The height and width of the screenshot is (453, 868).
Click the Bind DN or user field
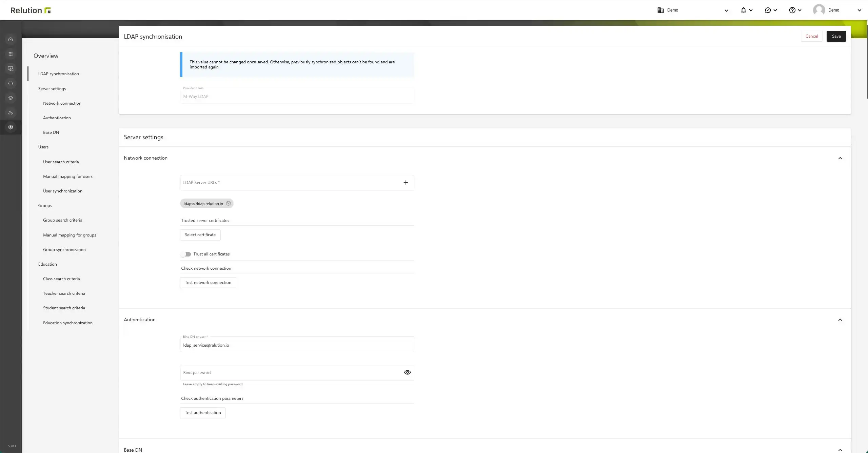click(x=297, y=345)
